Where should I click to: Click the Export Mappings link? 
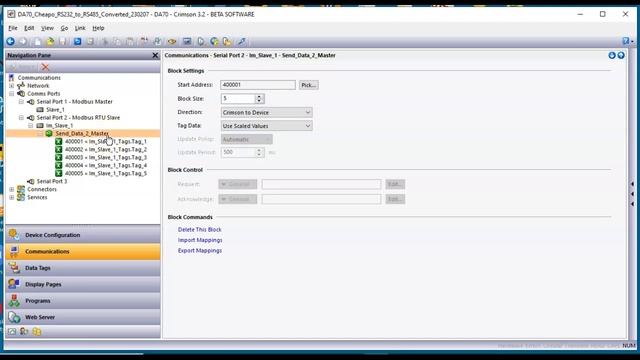[x=200, y=251]
